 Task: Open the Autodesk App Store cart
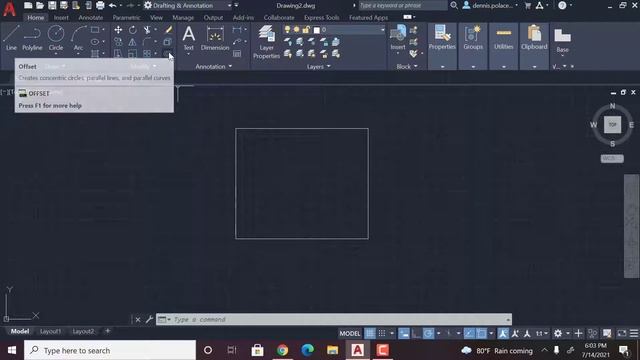coord(527,5)
